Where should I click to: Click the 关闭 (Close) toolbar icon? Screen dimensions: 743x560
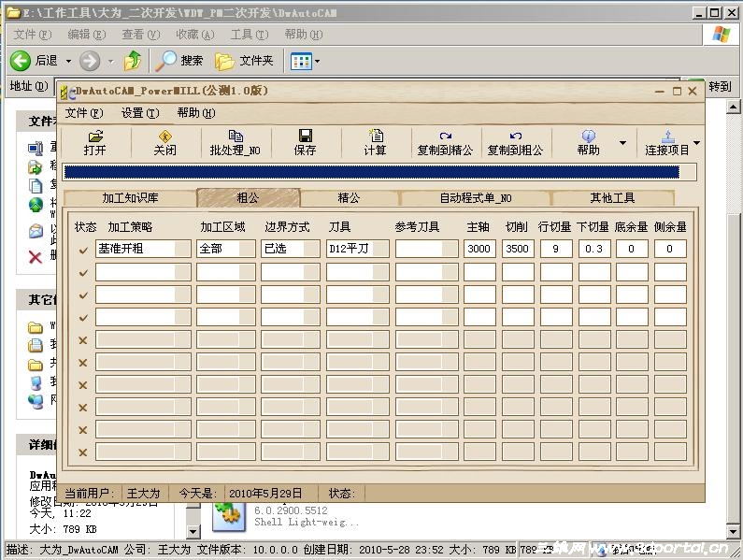[x=164, y=136]
